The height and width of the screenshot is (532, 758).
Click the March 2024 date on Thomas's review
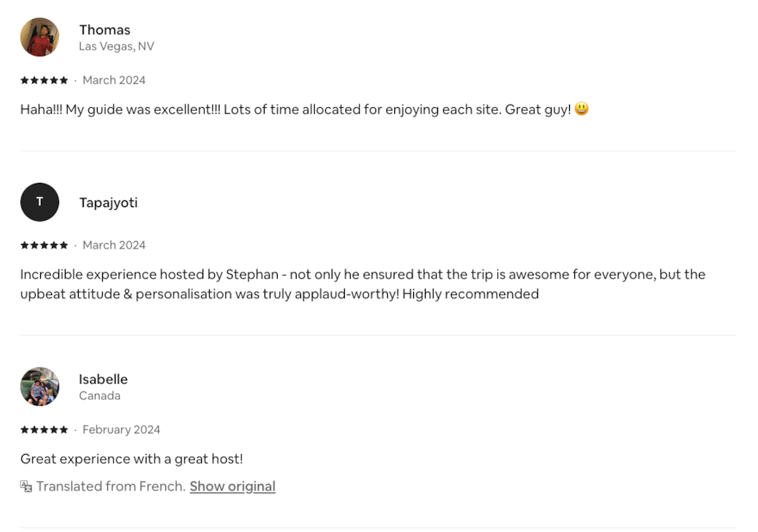[x=114, y=80]
